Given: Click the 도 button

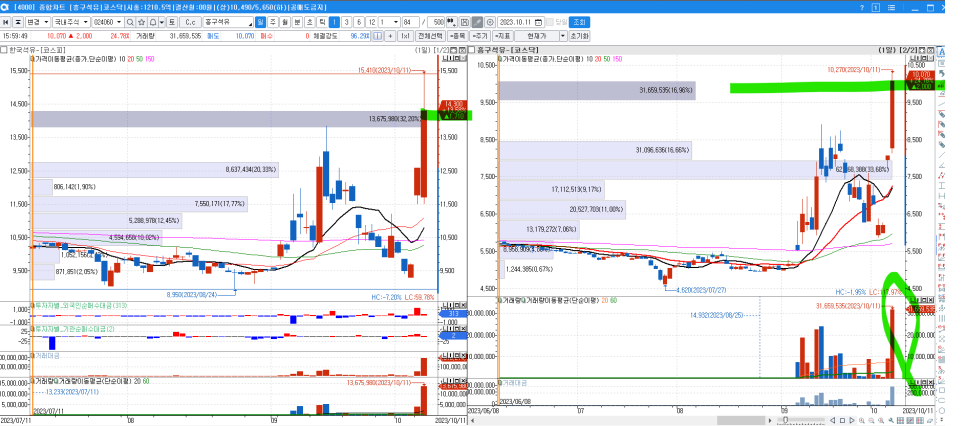Looking at the screenshot, I should 172,22.
